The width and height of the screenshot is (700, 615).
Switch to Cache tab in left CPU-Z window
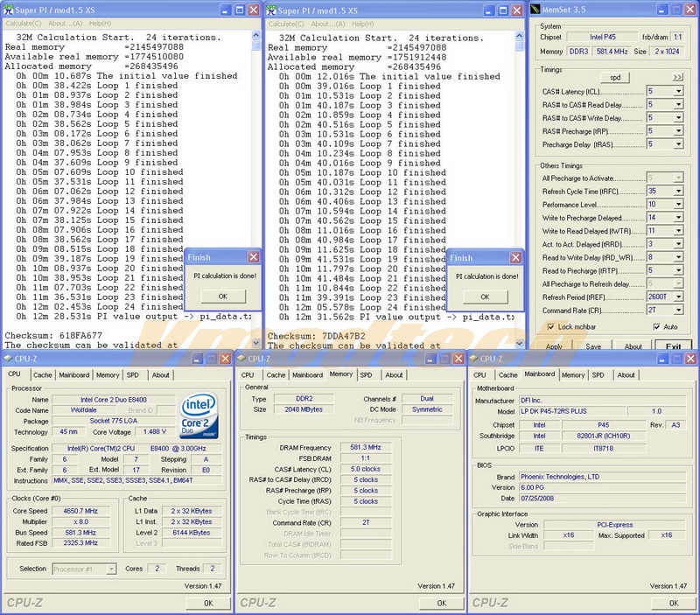(x=42, y=375)
